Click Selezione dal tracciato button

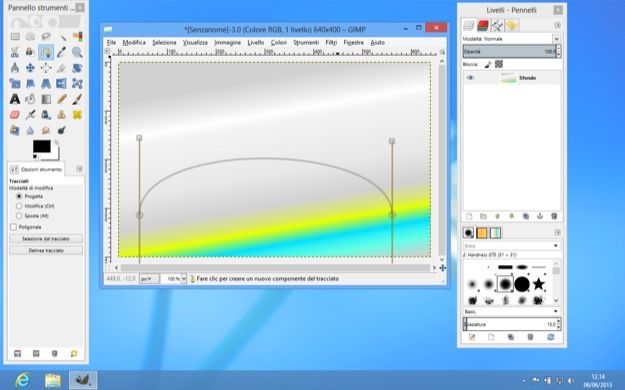(46, 239)
